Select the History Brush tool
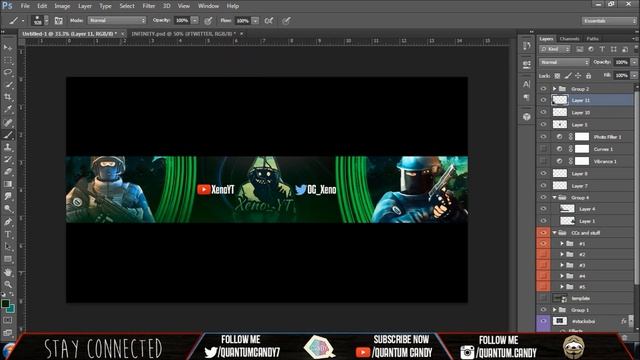The image size is (640, 360). click(x=8, y=159)
